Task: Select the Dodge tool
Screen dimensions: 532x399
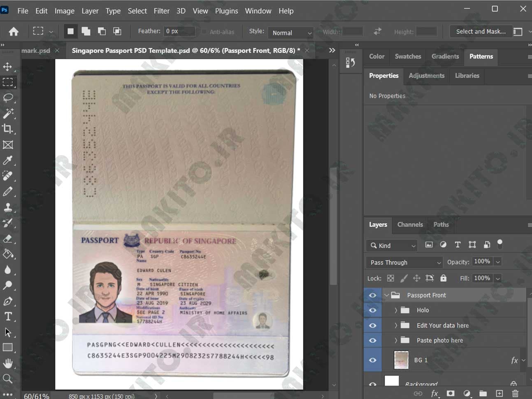Action: [x=7, y=285]
